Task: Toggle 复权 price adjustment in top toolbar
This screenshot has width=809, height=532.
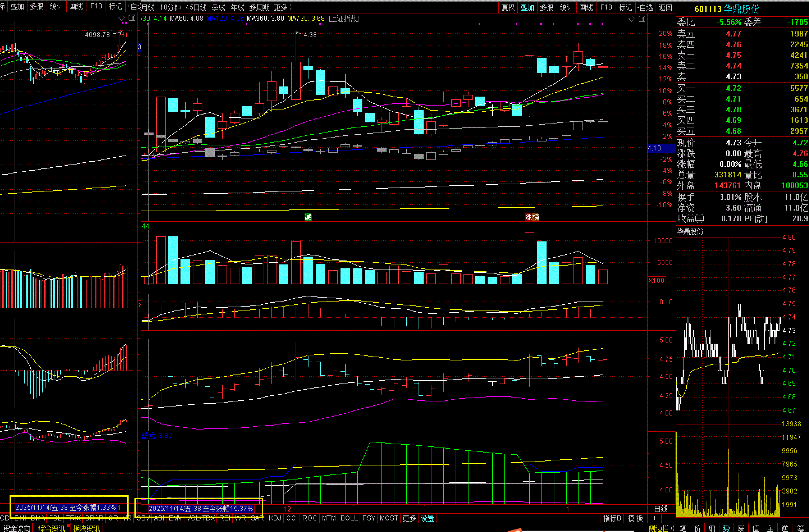Action: coord(508,7)
